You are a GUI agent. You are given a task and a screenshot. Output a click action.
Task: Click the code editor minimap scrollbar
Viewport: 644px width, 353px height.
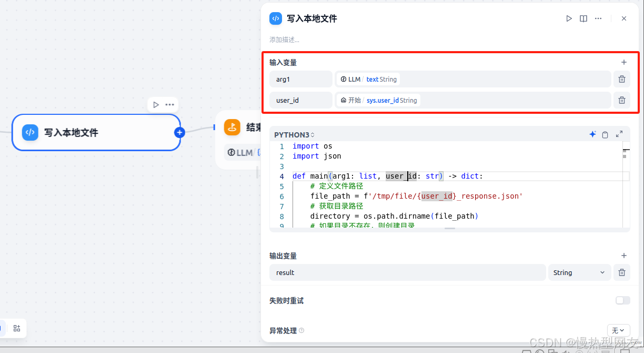[626, 184]
